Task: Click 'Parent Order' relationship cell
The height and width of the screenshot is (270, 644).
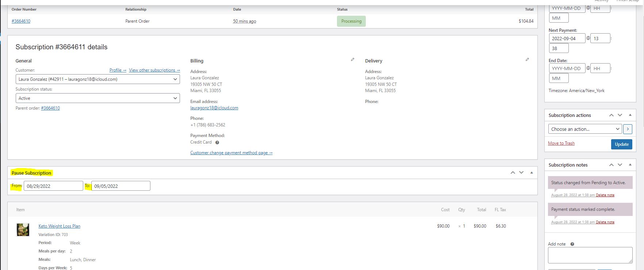Action: 137,21
